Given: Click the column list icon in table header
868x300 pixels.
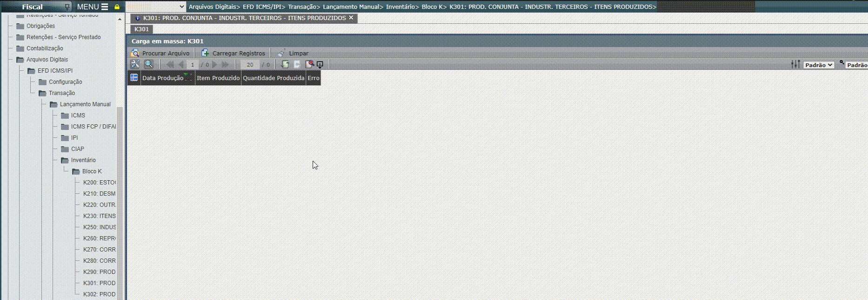Looking at the screenshot, I should coord(134,78).
